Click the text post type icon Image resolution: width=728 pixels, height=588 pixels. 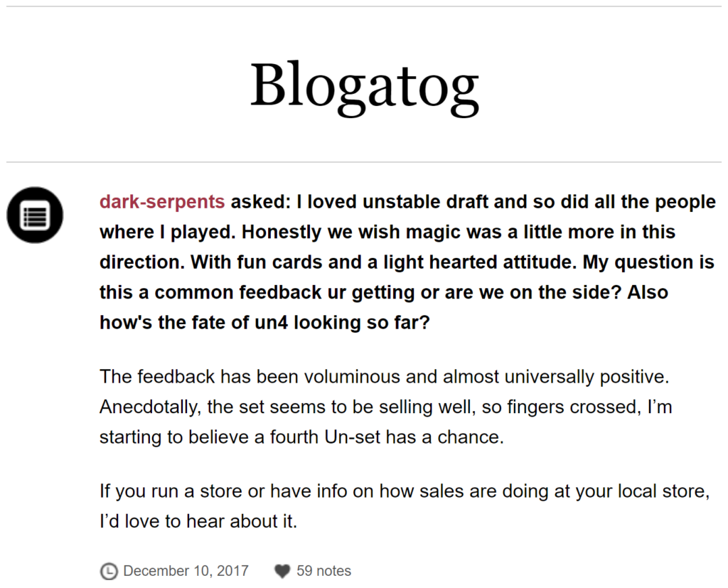35,215
